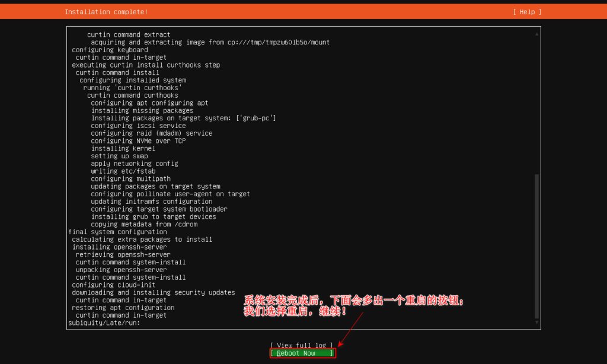The image size is (607, 364).
Task: Click the Reboot Now button
Action: [302, 353]
